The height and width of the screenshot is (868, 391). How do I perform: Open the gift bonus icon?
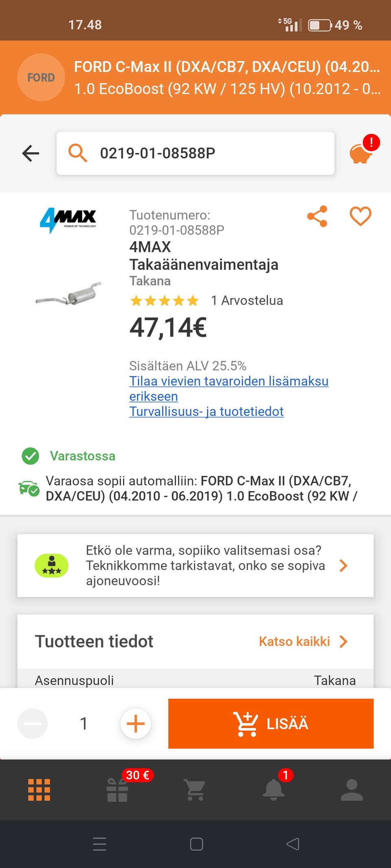[117, 790]
